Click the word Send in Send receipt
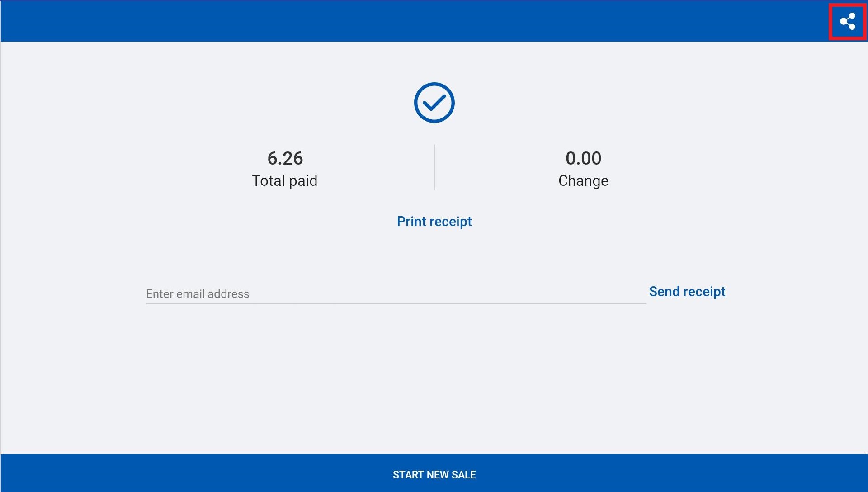 pos(664,292)
